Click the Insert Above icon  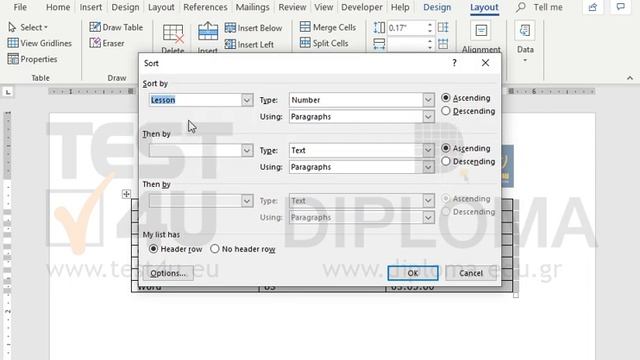point(208,31)
